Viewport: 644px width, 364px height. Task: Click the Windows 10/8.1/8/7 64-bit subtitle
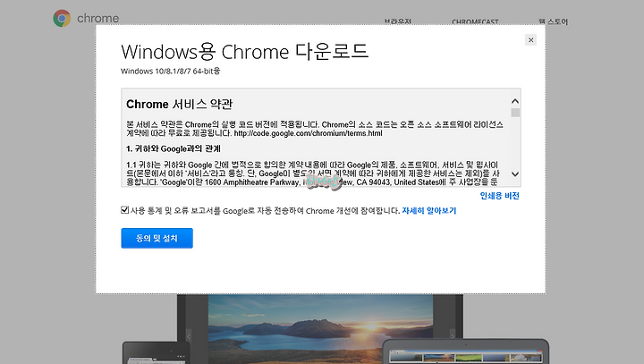(171, 71)
